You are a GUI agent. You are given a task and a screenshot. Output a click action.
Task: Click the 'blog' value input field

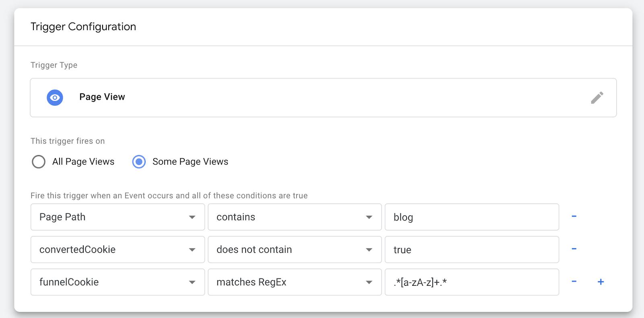[471, 217]
